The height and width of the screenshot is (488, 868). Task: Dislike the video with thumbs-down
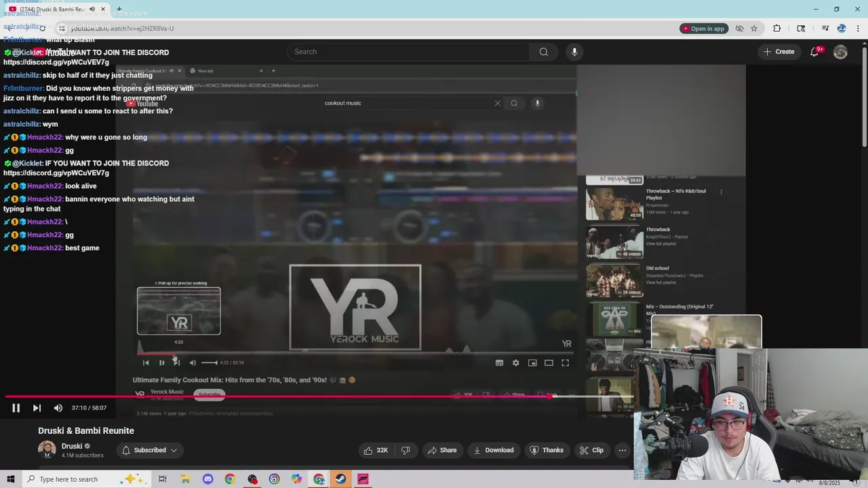[406, 450]
